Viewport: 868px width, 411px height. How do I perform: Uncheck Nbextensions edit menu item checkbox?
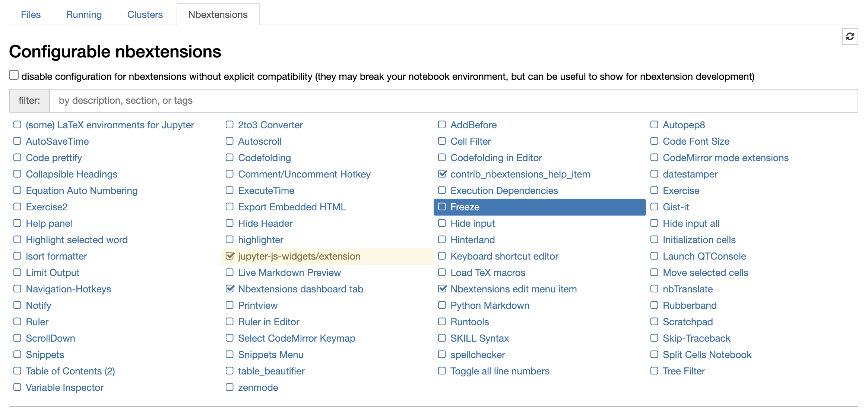(x=442, y=289)
